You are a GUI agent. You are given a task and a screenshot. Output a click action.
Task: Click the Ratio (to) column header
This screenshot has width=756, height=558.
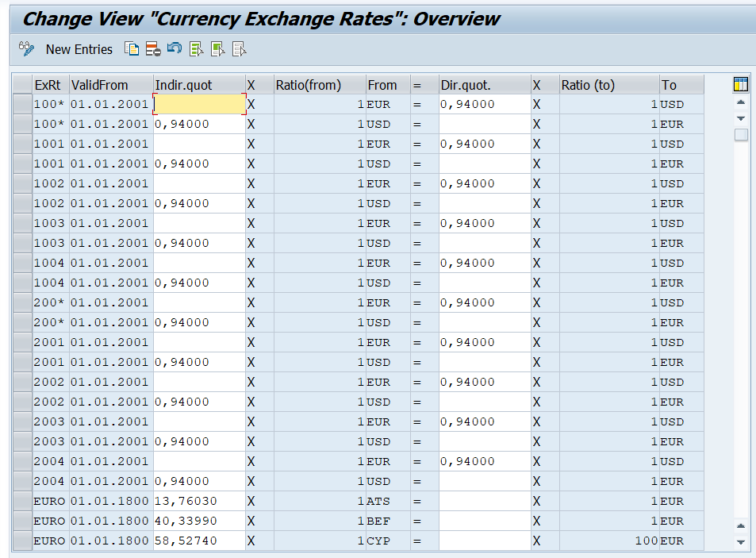pyautogui.click(x=609, y=85)
